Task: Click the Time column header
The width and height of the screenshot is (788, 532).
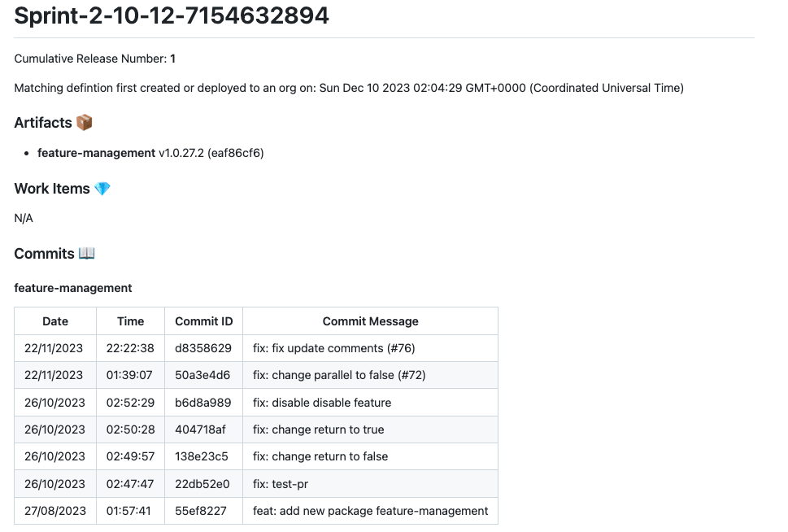Action: pyautogui.click(x=130, y=321)
